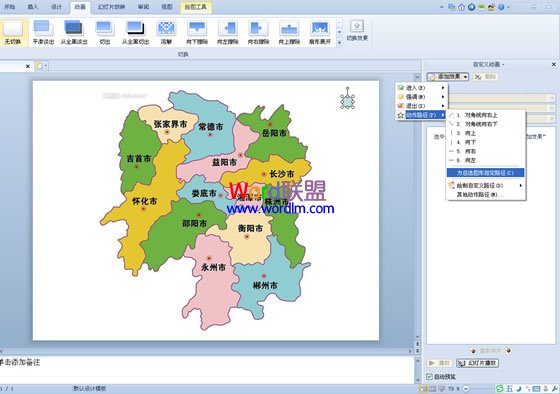Click slideshow view icon in status bar
Image resolution: width=560 pixels, height=394 pixels.
tap(441, 388)
